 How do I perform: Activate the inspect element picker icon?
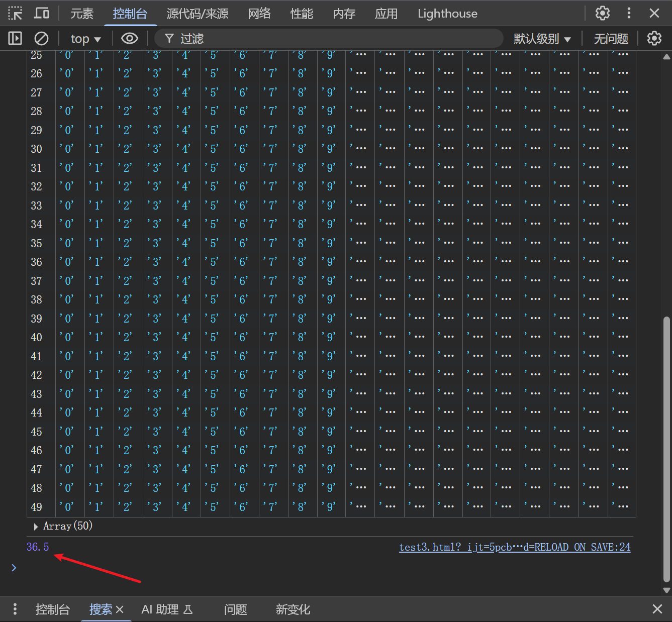pos(15,13)
